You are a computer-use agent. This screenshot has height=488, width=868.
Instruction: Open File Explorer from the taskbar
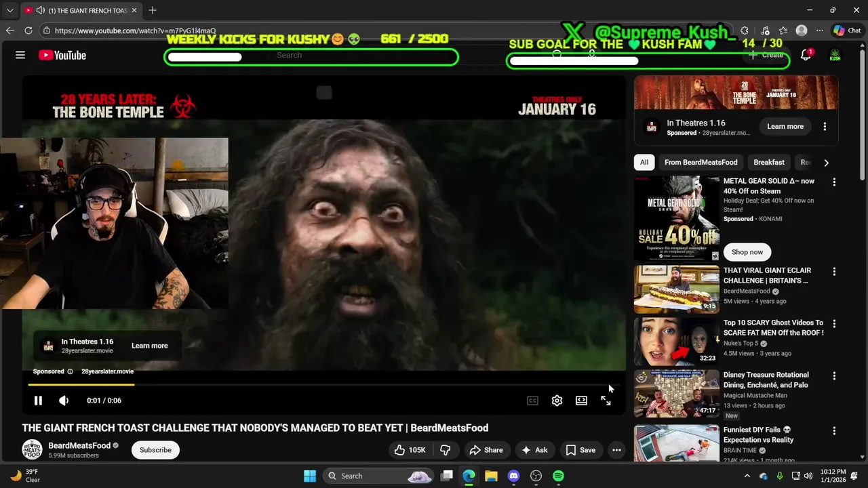click(491, 476)
